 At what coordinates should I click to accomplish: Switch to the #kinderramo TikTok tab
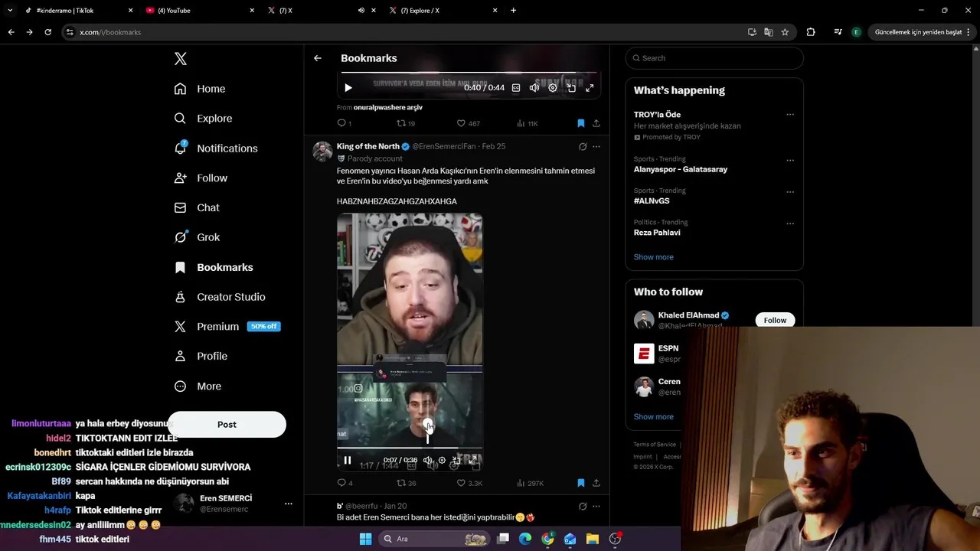(x=77, y=11)
